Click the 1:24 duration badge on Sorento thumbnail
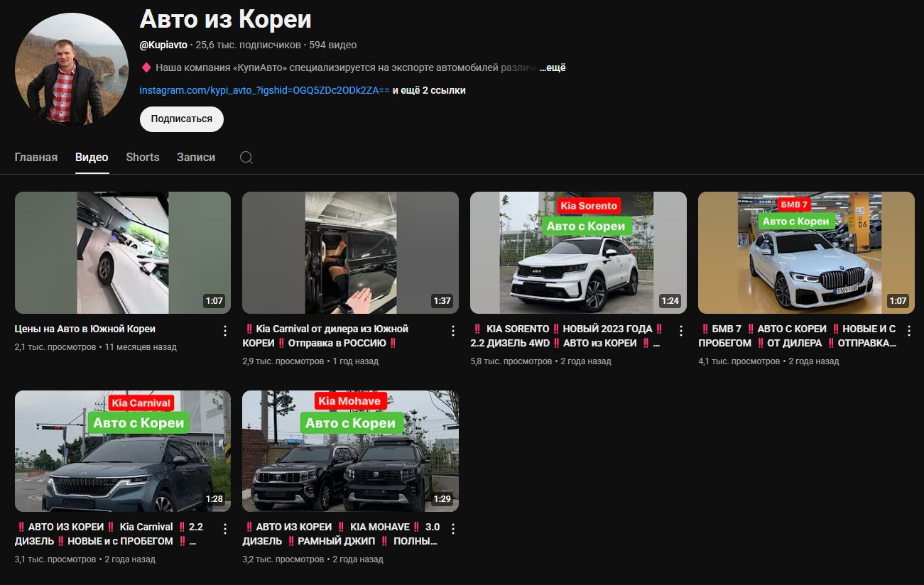 [x=670, y=301]
